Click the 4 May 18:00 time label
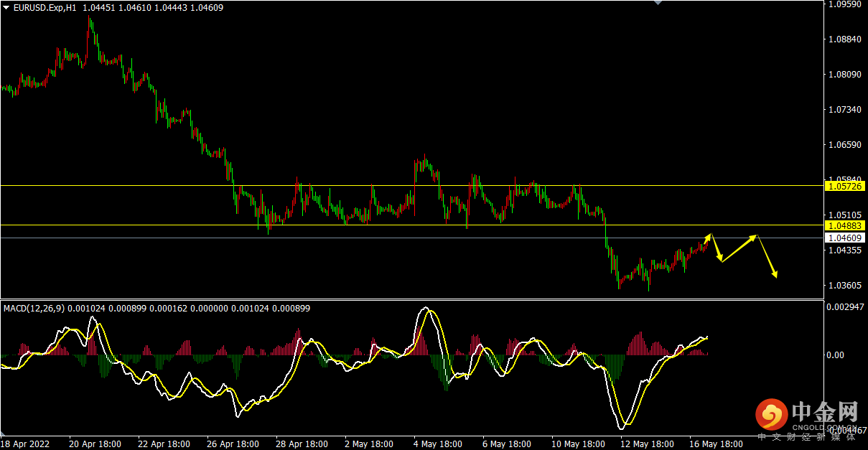Viewport: 868px width, 450px height. pos(437,444)
